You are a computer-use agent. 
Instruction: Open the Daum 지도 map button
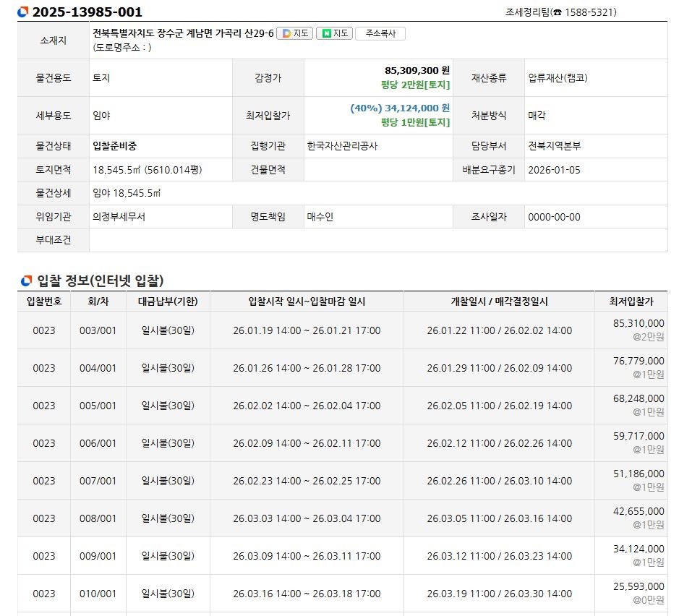(294, 33)
